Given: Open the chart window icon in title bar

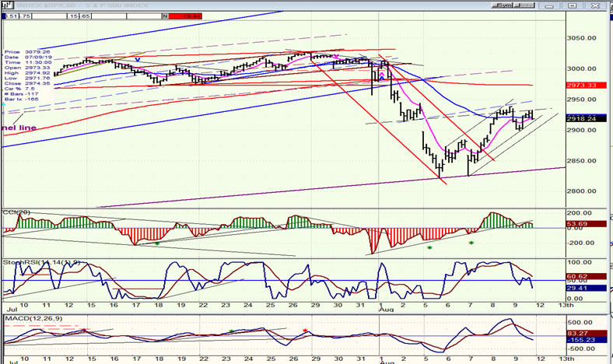Looking at the screenshot, I should 8,5.
